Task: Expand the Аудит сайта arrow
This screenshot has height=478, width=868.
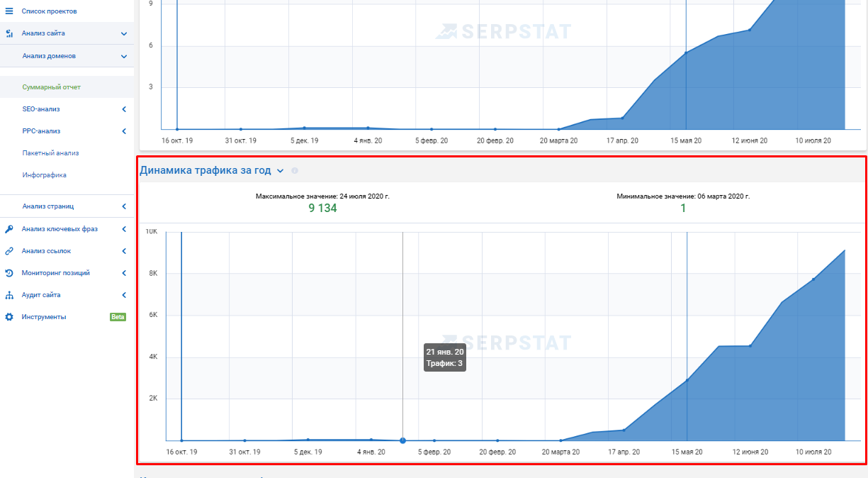Action: click(x=124, y=295)
